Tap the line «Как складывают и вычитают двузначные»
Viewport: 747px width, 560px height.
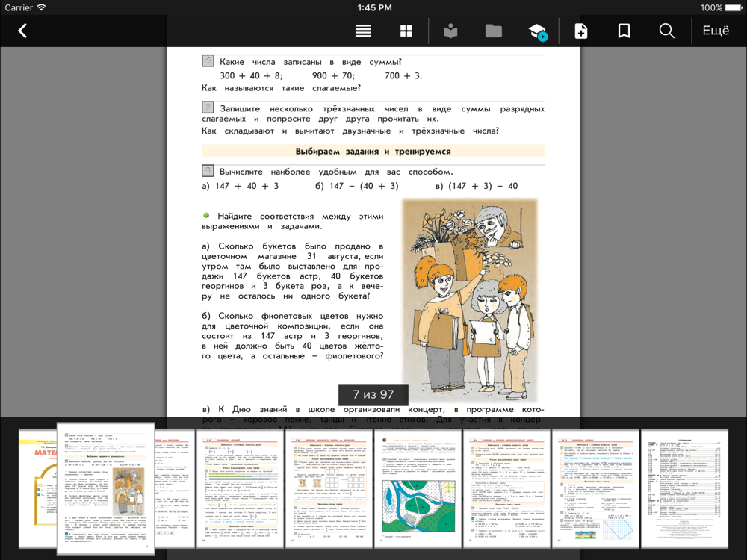(x=350, y=131)
